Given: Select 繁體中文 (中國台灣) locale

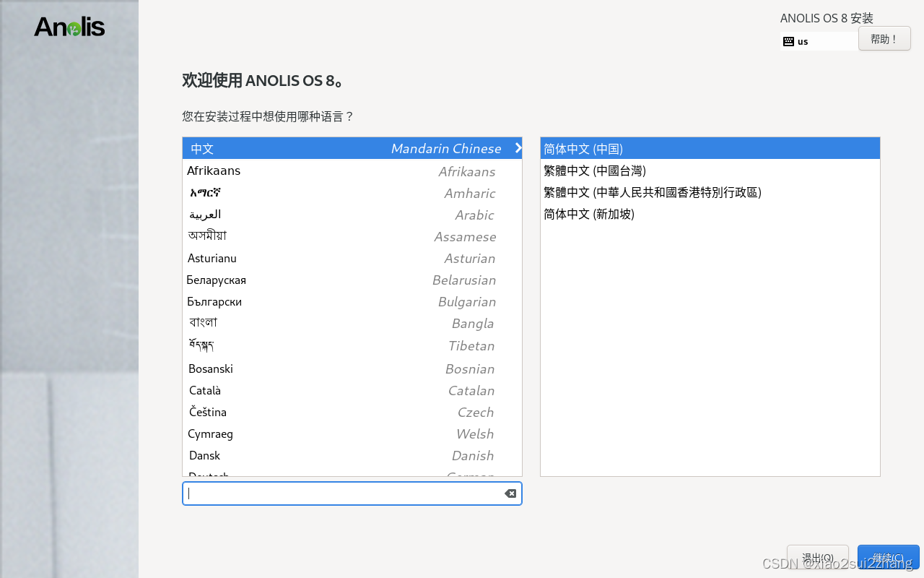Looking at the screenshot, I should click(x=594, y=171).
